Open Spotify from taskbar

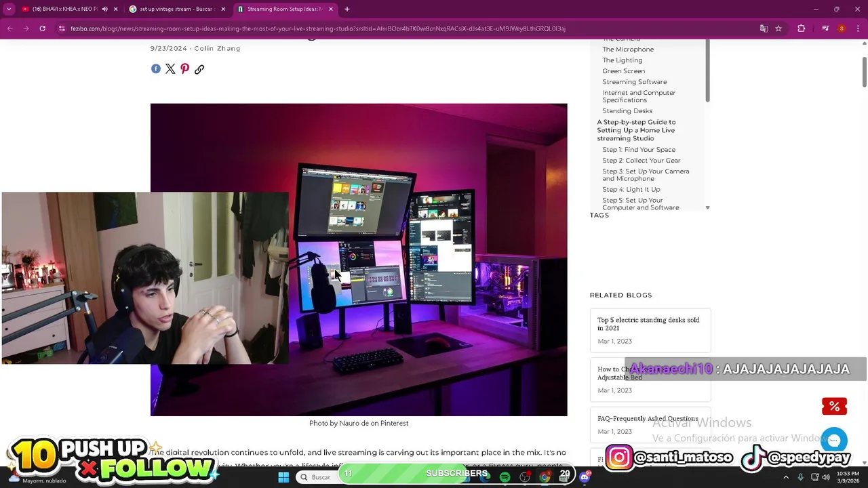[x=505, y=477]
